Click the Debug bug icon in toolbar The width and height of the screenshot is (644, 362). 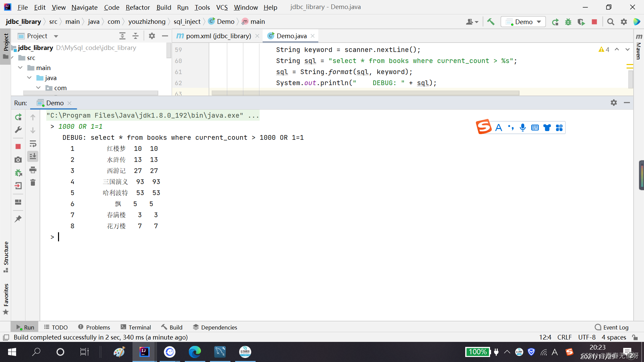tap(568, 22)
